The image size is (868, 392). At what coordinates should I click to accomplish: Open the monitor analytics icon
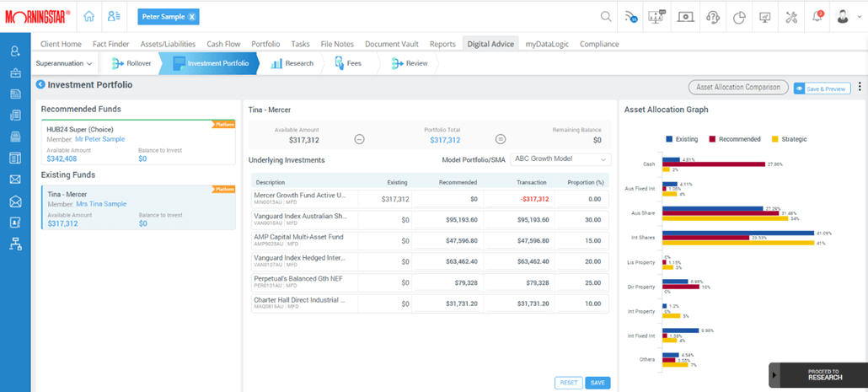point(765,17)
